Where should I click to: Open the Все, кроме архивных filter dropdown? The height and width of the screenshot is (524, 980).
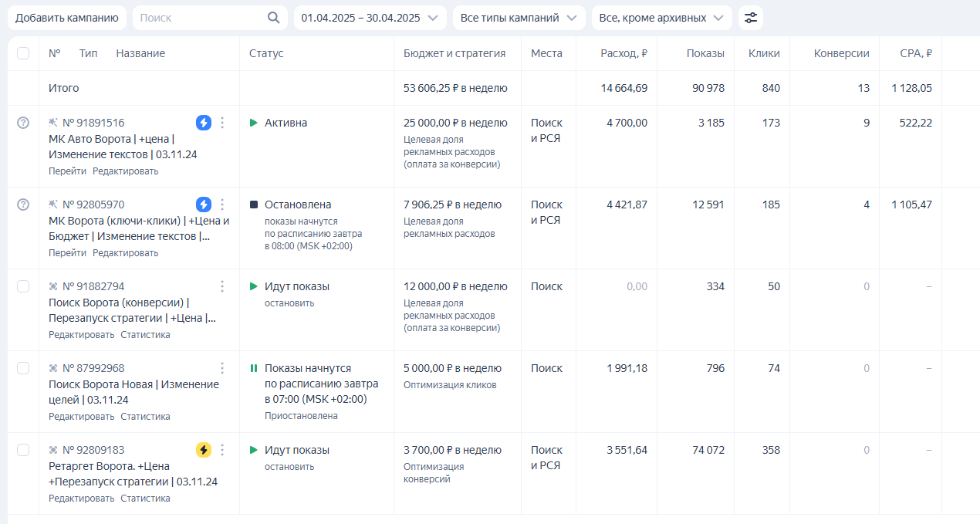tap(661, 17)
